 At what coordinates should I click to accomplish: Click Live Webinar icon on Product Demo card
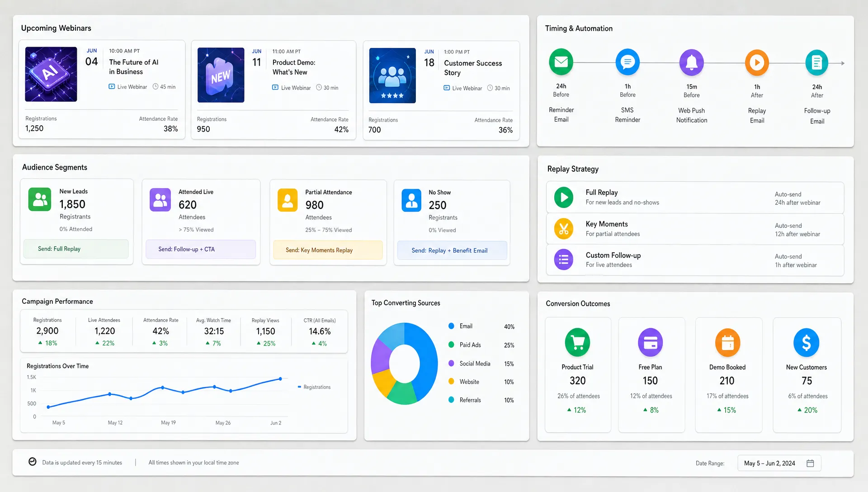click(275, 87)
